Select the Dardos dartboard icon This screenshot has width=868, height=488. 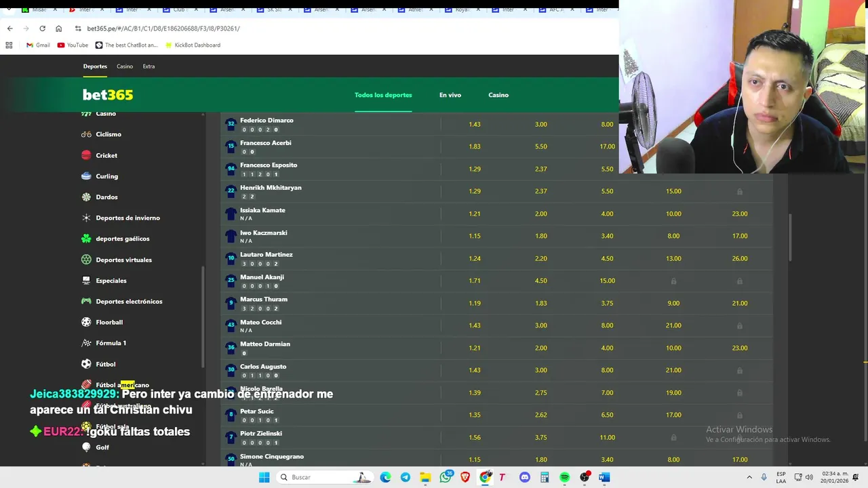point(86,197)
